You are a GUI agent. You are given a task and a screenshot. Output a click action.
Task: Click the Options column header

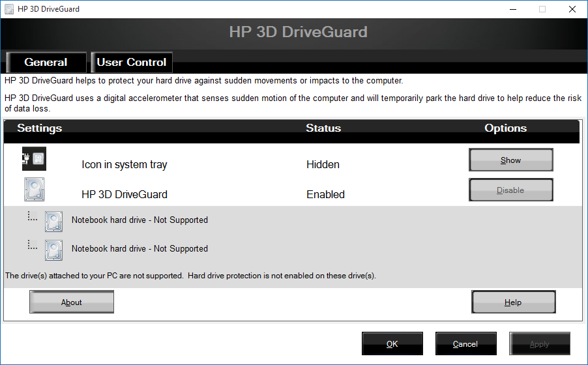pyautogui.click(x=505, y=128)
